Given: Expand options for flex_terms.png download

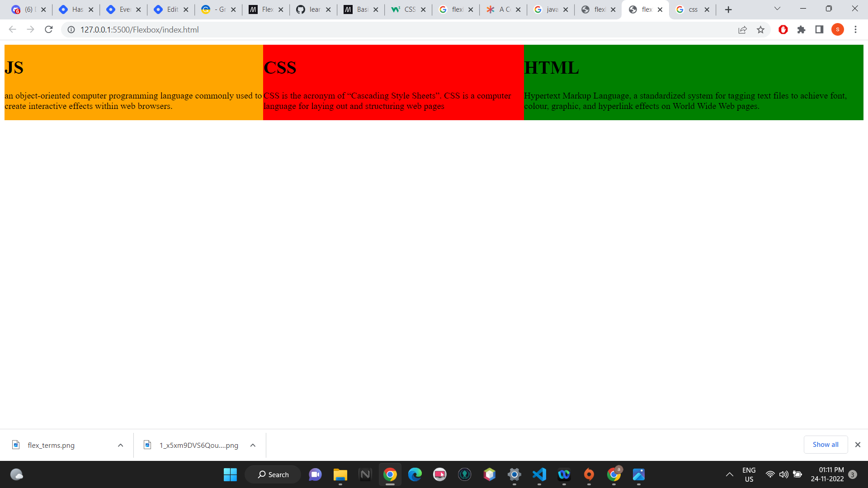Looking at the screenshot, I should (120, 445).
